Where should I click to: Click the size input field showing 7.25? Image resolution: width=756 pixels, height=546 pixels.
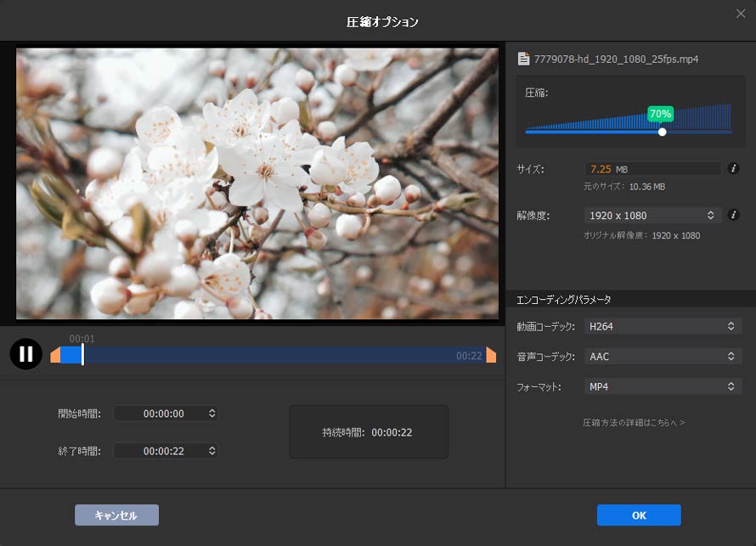pos(652,169)
